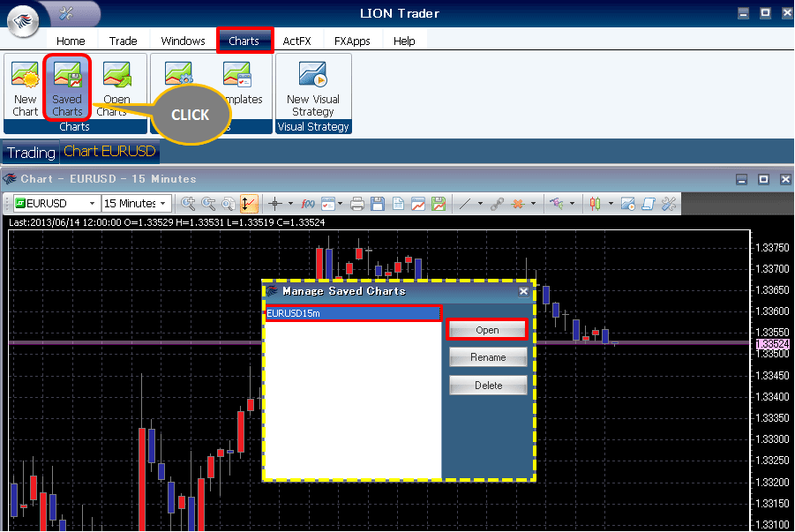The width and height of the screenshot is (795, 532).
Task: Click the blue floppy disk save icon
Action: (x=378, y=204)
